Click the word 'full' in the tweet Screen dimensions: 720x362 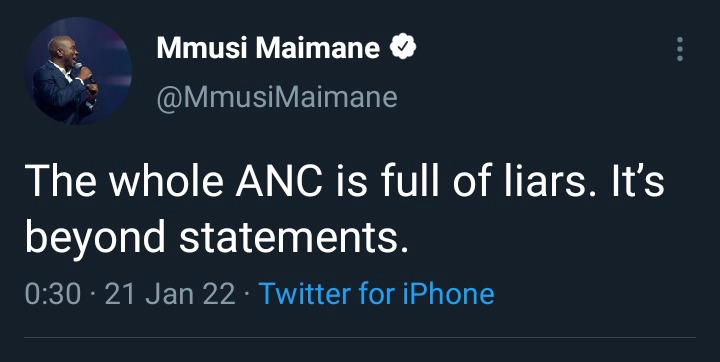411,180
